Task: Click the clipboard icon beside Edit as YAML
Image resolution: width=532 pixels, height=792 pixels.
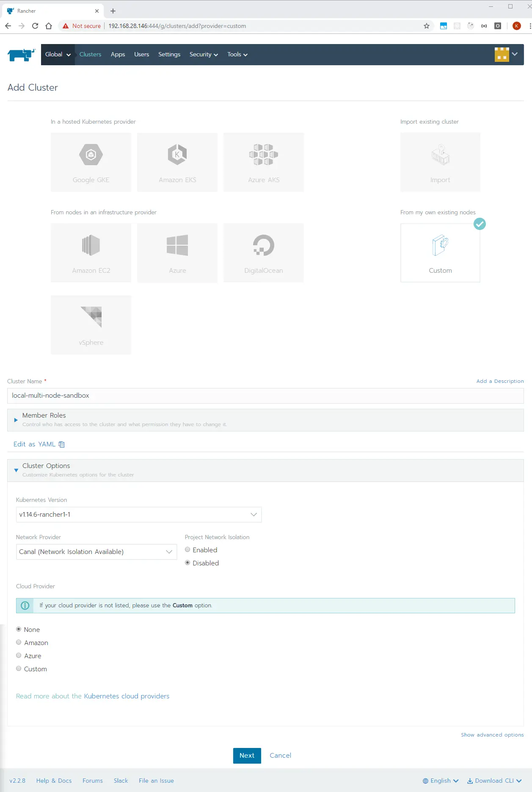Action: [x=62, y=444]
